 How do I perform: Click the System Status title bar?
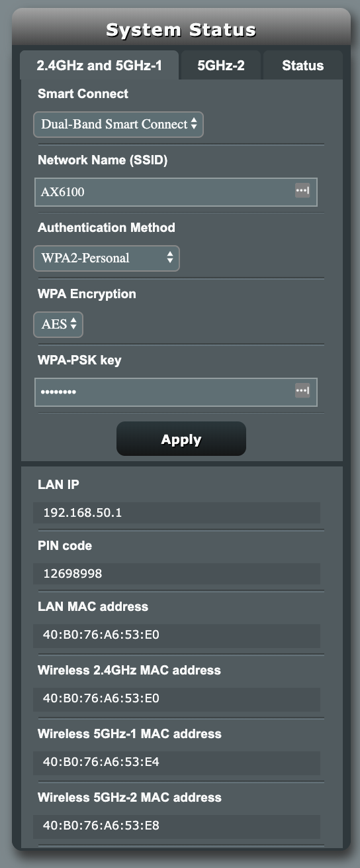click(x=181, y=29)
